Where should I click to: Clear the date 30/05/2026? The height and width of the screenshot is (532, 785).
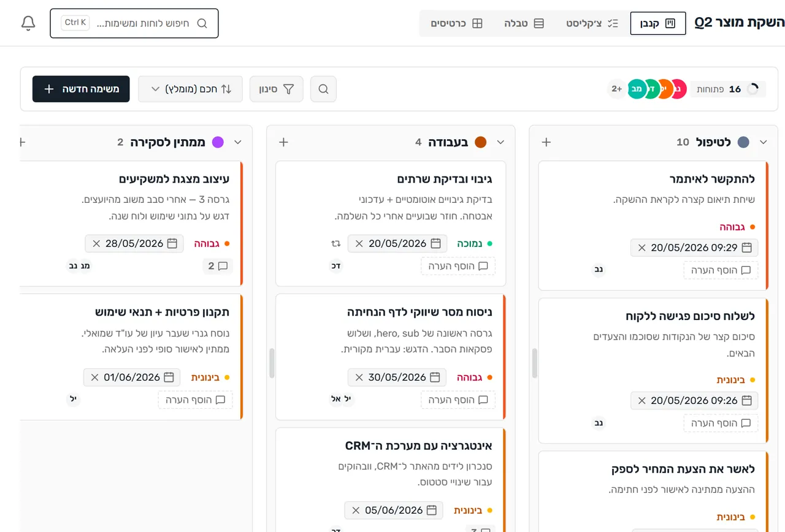(359, 377)
